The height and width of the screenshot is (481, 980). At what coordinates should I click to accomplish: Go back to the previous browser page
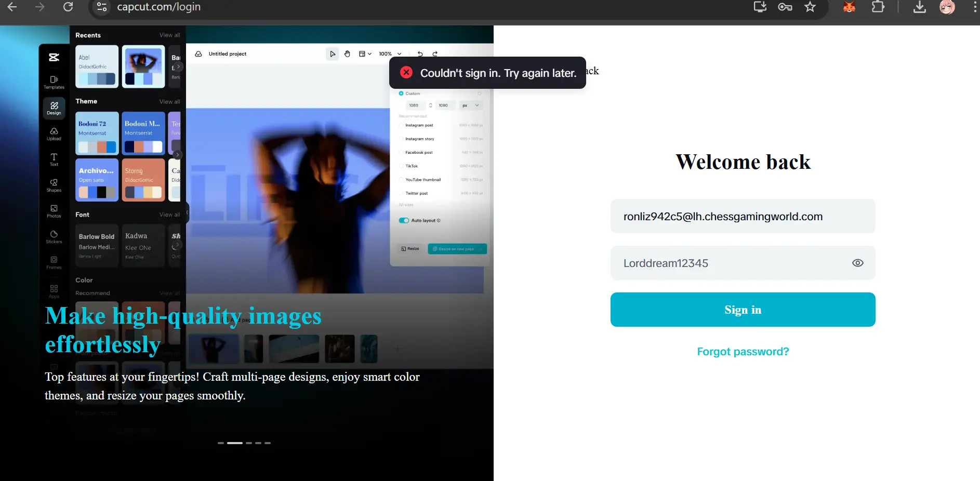tap(12, 7)
